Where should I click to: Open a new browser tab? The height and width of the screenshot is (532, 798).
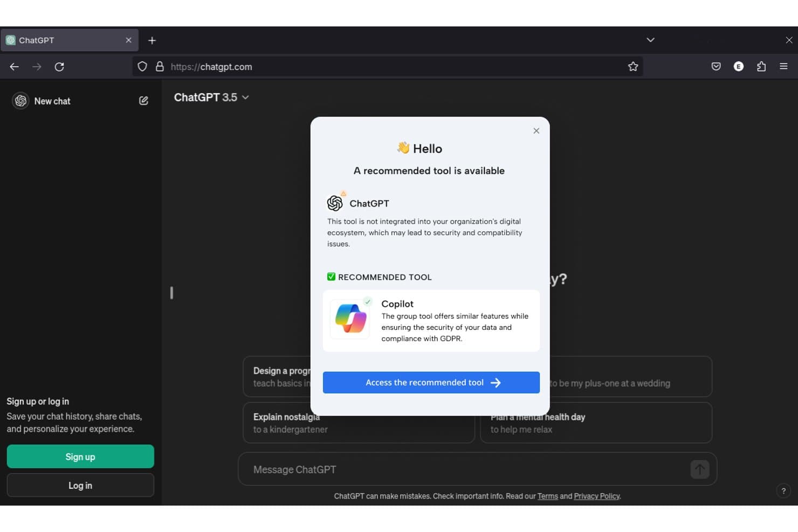(152, 40)
